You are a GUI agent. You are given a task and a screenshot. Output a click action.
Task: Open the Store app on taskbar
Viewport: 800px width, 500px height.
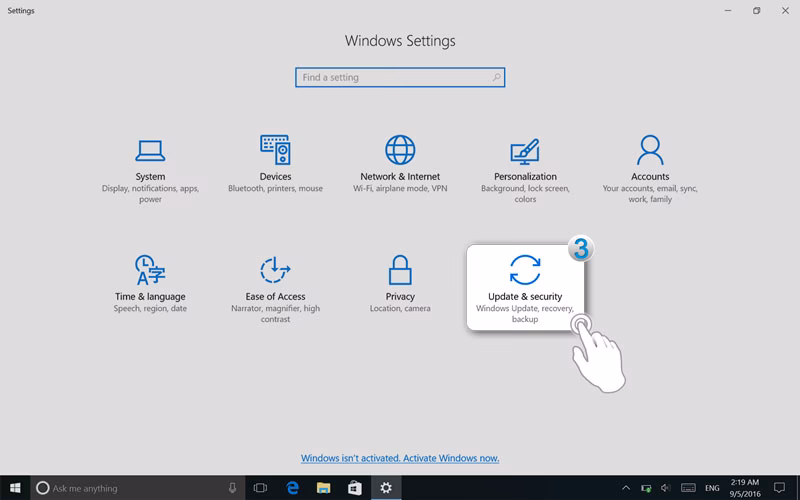tap(355, 488)
